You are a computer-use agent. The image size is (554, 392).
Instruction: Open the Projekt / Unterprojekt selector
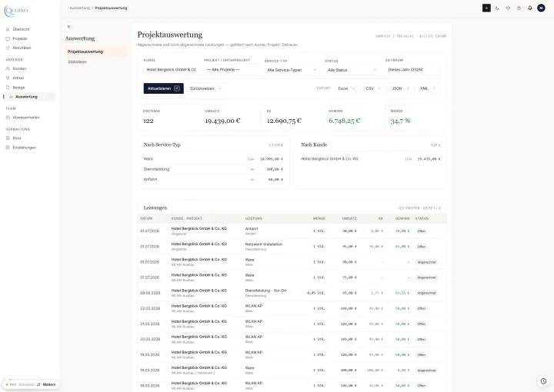(x=232, y=69)
